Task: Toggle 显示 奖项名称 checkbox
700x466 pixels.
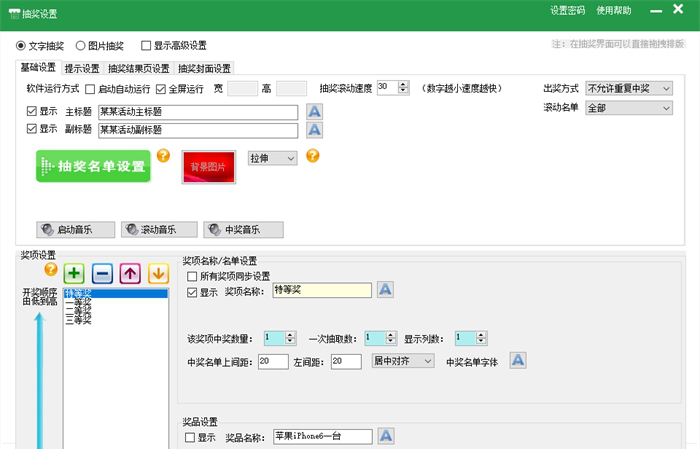Action: coord(192,292)
